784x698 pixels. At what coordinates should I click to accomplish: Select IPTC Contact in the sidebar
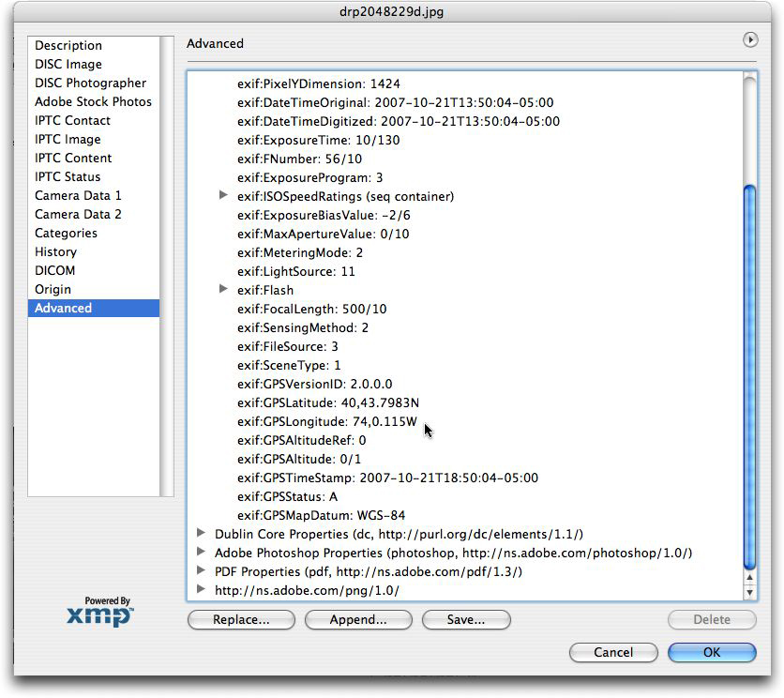72,120
